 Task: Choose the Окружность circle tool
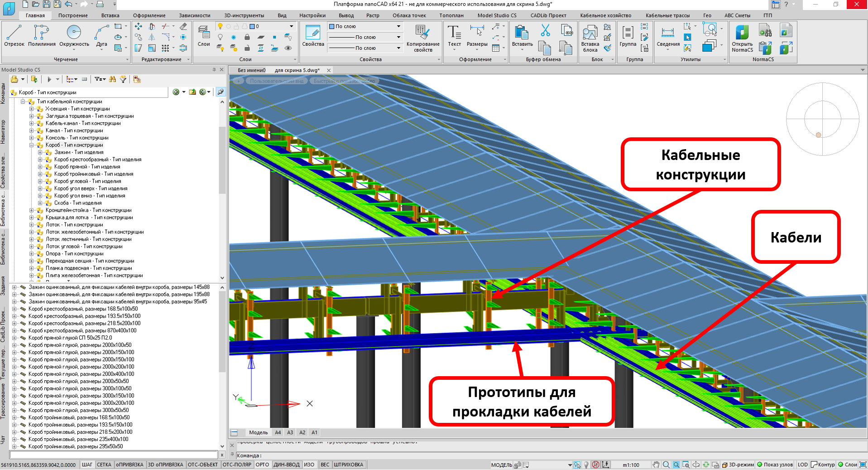click(x=74, y=36)
